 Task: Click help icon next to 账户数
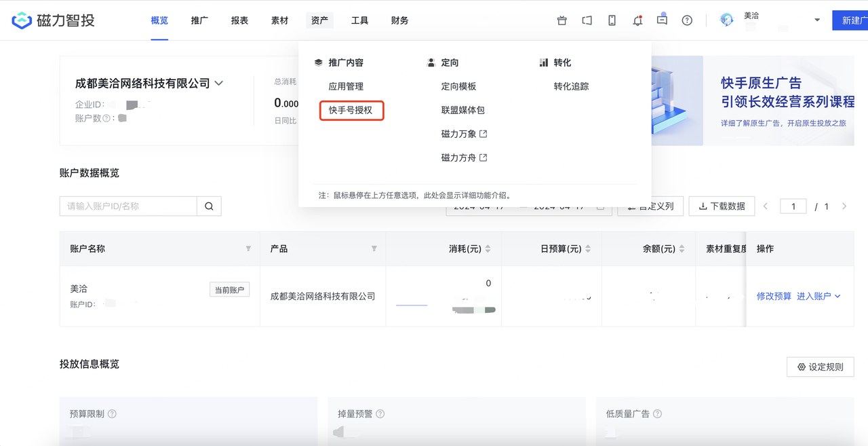[x=106, y=118]
